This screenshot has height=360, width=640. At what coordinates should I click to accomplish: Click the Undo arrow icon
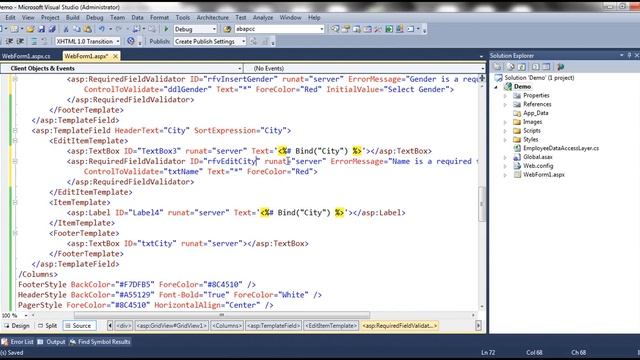click(101, 29)
